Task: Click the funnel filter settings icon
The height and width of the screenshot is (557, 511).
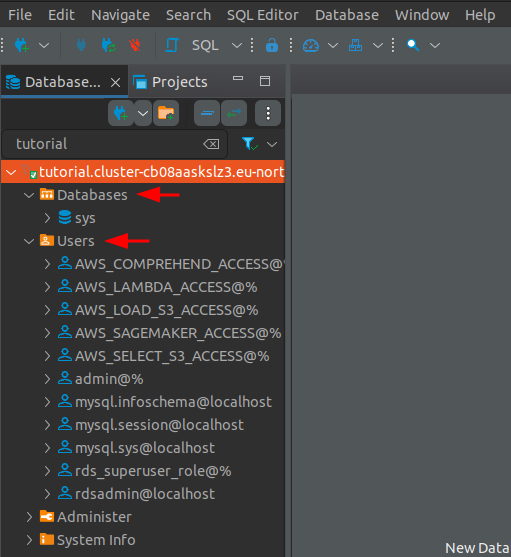Action: [x=250, y=144]
